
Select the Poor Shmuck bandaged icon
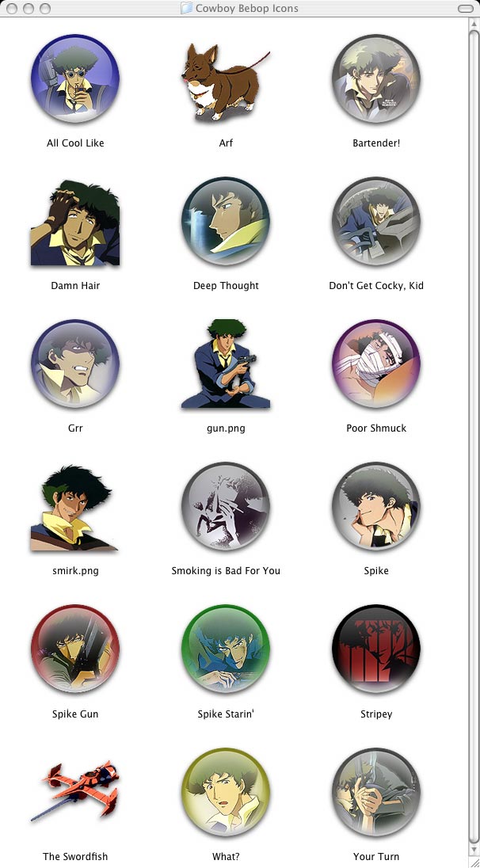click(x=376, y=364)
